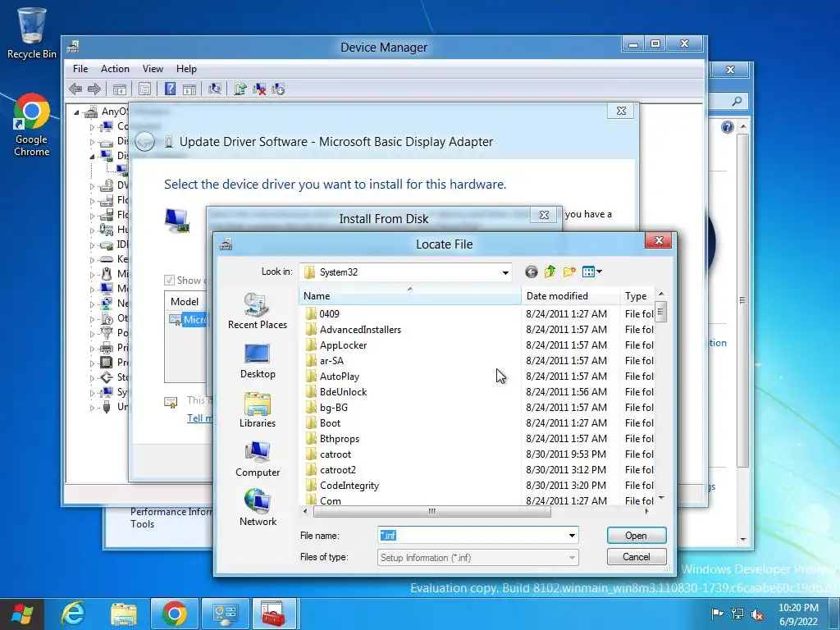Expand the printer category in device tree

92,349
